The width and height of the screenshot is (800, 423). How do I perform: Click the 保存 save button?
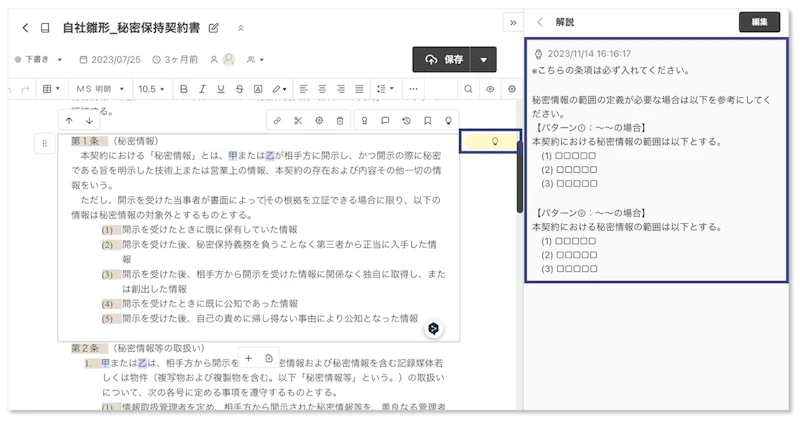(443, 59)
